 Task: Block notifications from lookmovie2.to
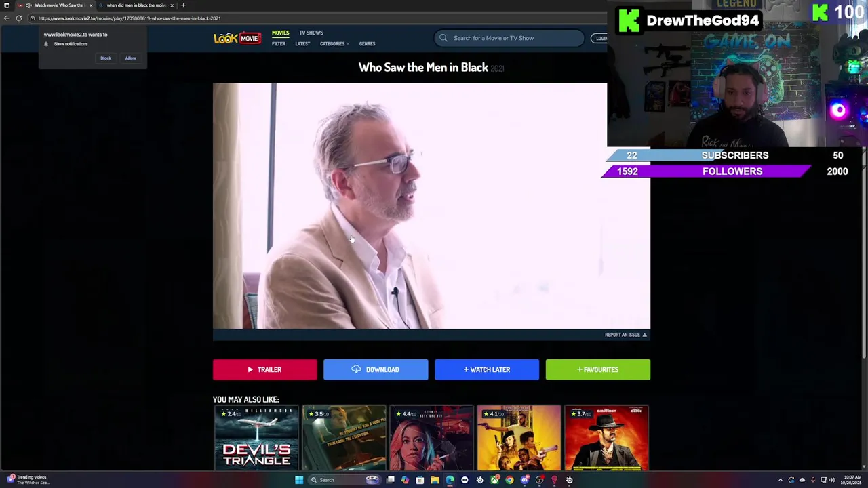click(x=106, y=58)
